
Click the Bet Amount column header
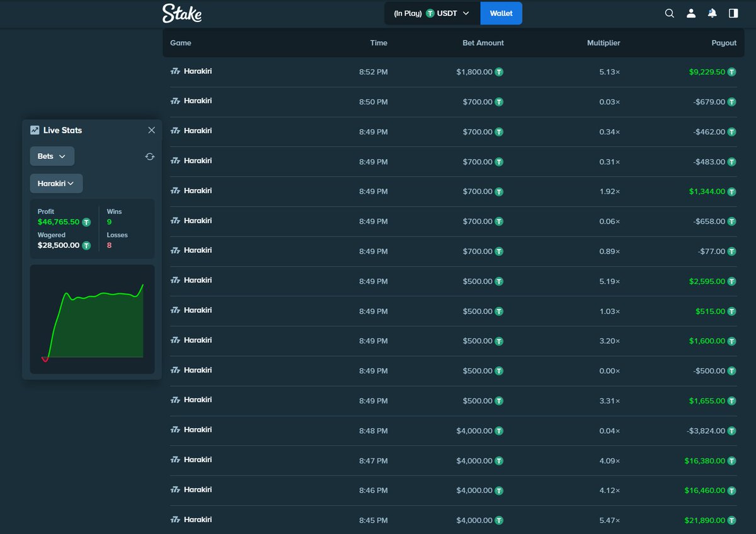pyautogui.click(x=483, y=43)
